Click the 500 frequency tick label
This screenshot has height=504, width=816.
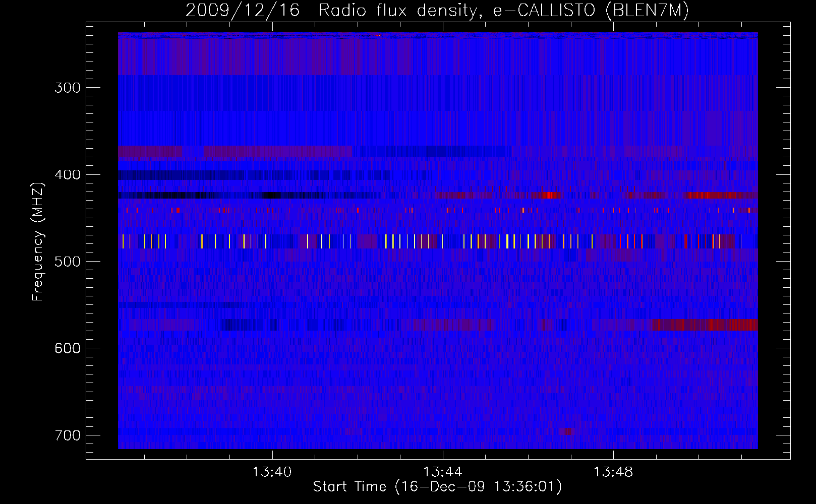[x=68, y=261]
